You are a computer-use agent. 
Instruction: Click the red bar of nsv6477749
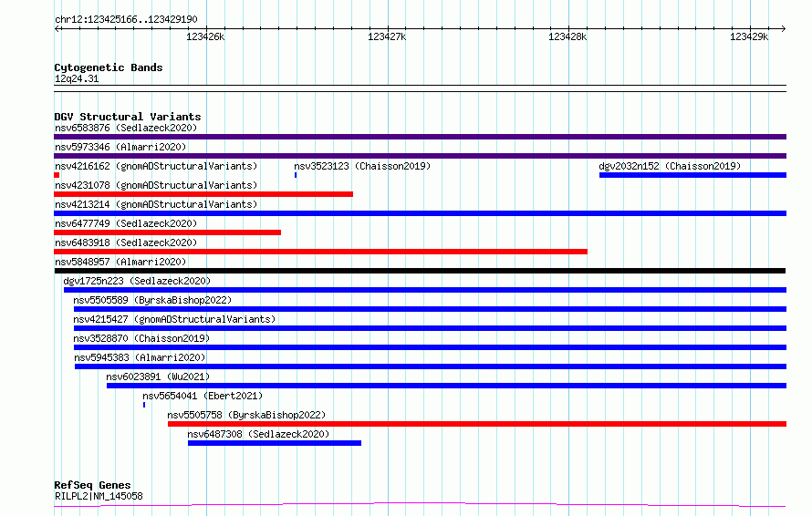point(167,232)
